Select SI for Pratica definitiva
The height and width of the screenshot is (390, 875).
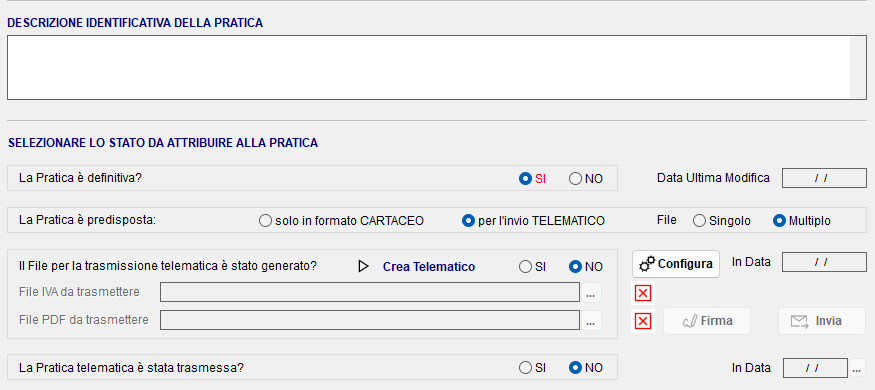532,179
